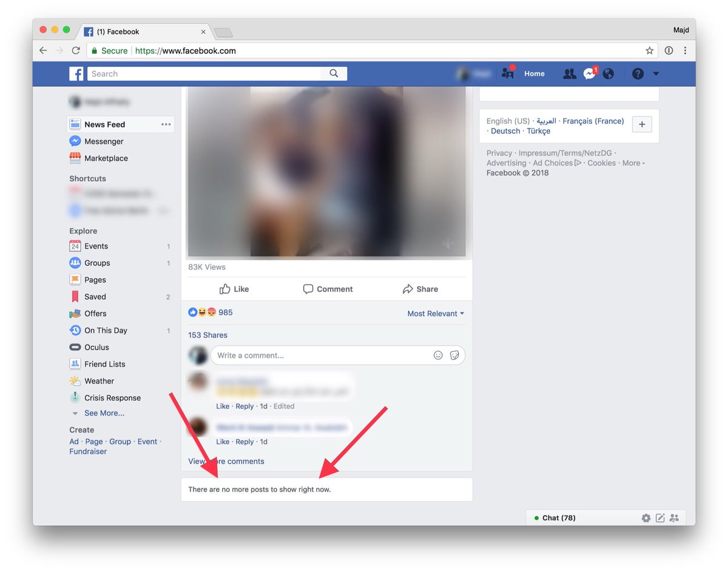Open the Quick Help question mark icon
728x572 pixels.
[x=638, y=73]
